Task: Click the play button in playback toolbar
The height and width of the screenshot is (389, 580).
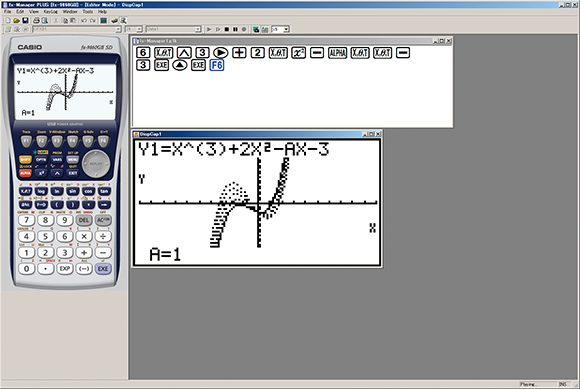Action: (209, 29)
